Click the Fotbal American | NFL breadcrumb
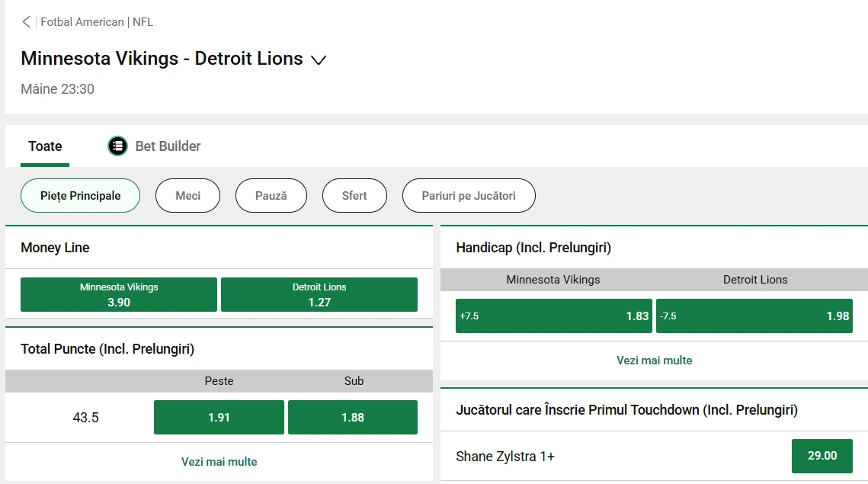The height and width of the screenshot is (484, 868). (94, 21)
